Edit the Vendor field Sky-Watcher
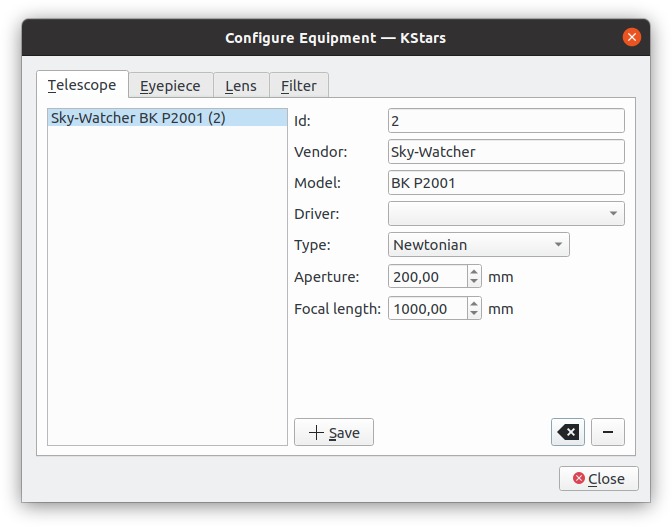Image resolution: width=672 pixels, height=527 pixels. tap(506, 152)
